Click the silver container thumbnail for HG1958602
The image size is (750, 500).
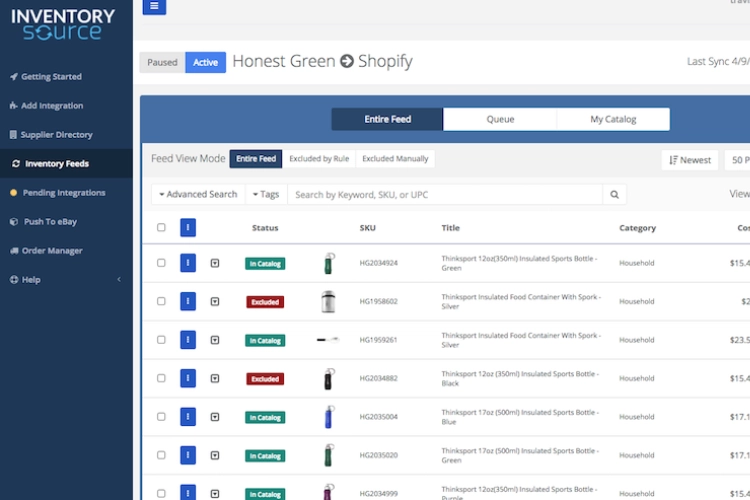328,301
